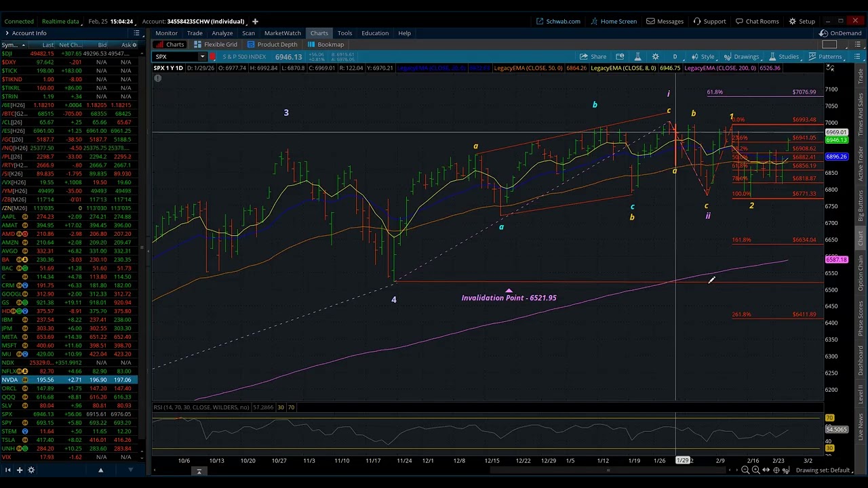Open Messages
The image size is (868, 488).
pos(665,21)
